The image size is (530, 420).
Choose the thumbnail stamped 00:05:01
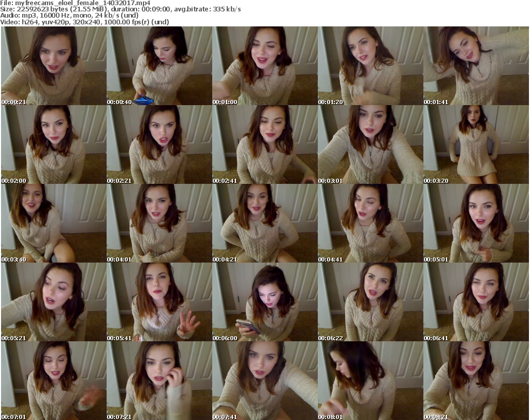[476, 223]
